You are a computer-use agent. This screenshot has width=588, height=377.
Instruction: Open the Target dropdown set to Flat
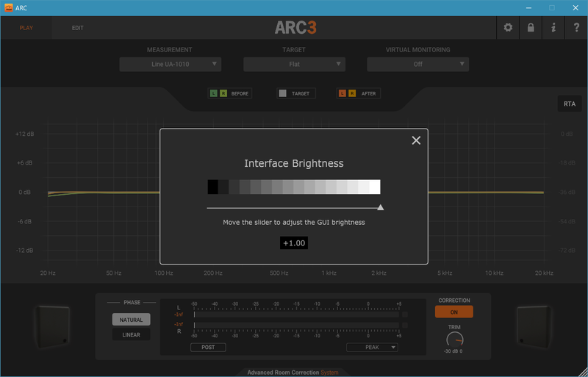[295, 64]
